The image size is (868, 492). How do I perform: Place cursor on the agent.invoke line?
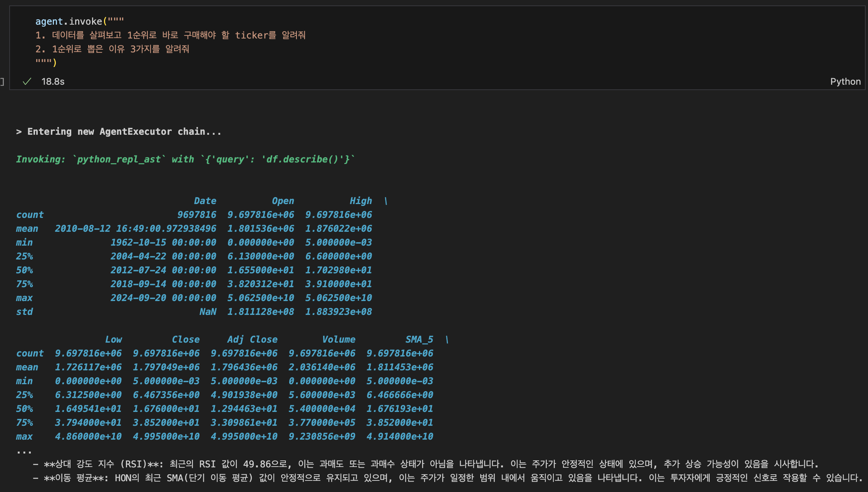tap(79, 22)
